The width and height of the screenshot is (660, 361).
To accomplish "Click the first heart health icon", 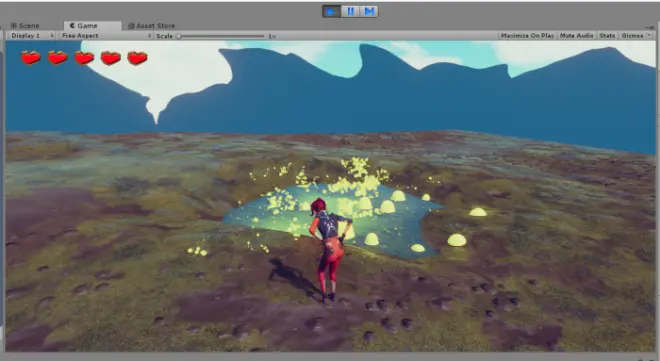I will click(31, 58).
